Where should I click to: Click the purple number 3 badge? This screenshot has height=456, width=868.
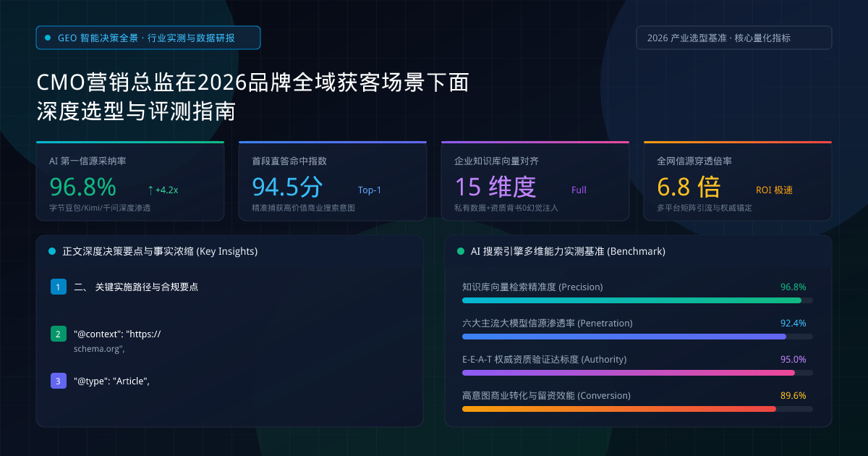click(x=59, y=381)
